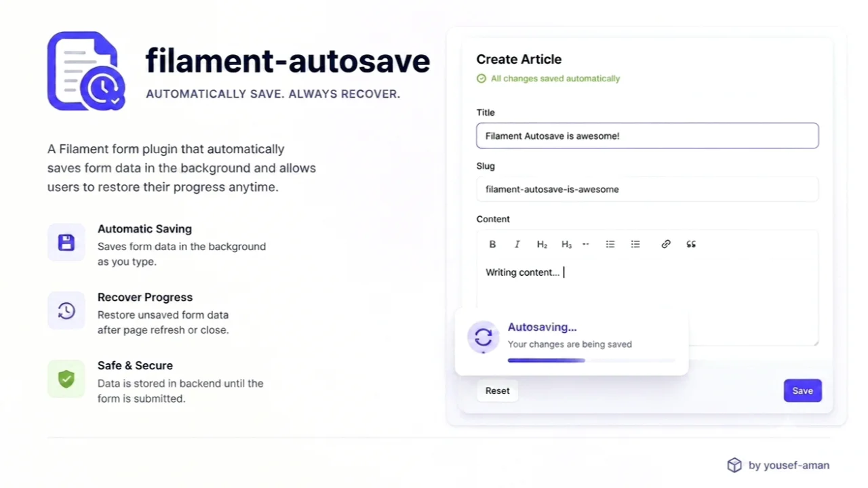Click the Slug input field
Screen dimensions: 868x488
tap(648, 189)
